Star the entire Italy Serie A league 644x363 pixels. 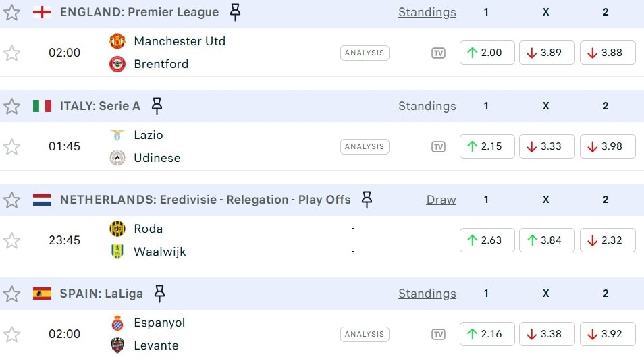tap(11, 106)
